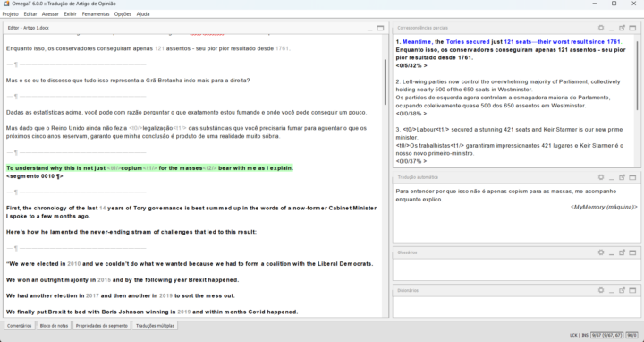Click the segment 'Mas e se eu te dissesse...'

coord(128,81)
